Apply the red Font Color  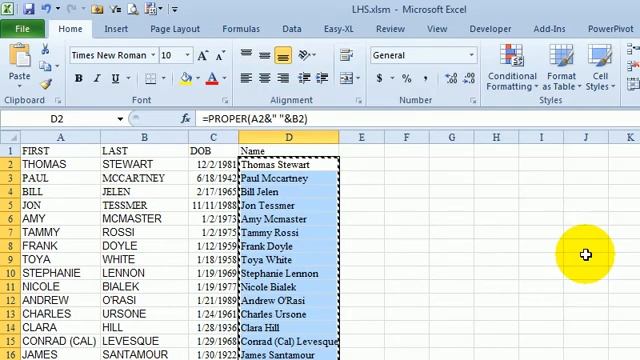tap(212, 78)
